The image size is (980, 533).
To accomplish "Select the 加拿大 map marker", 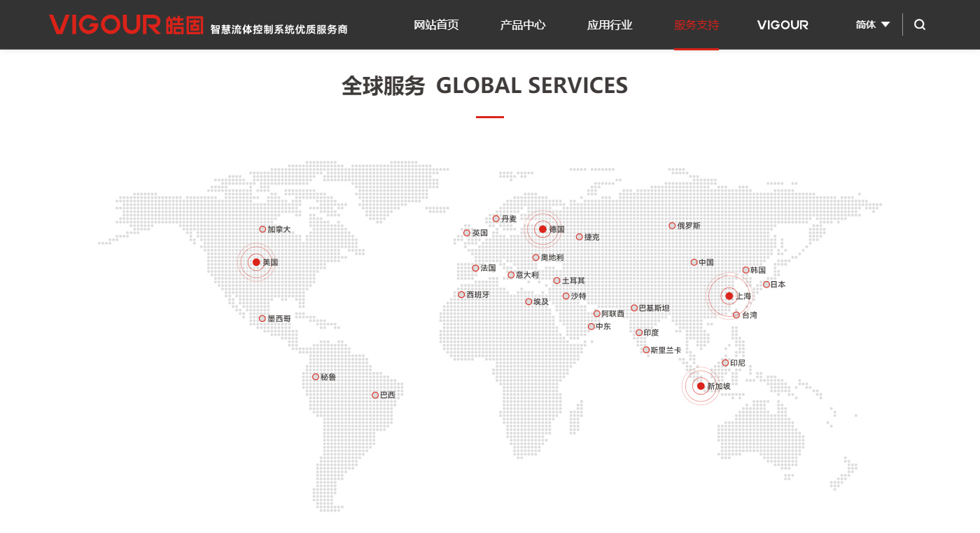I will point(262,229).
